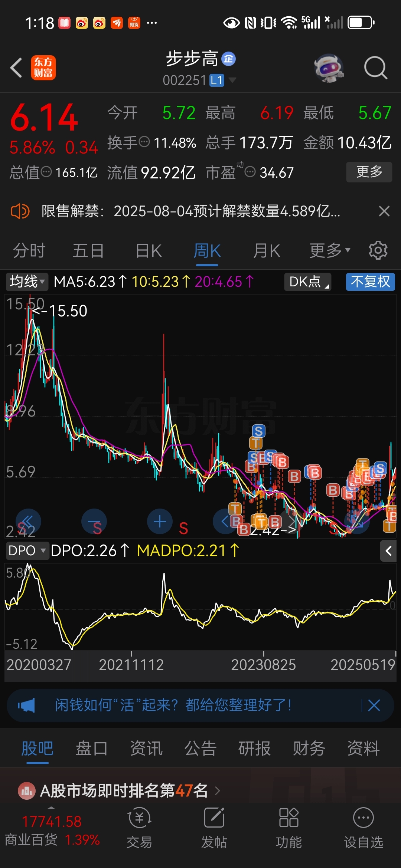Viewport: 401px width, 868px height.
Task: Expand the 商业百货 index ticker
Action: [52, 830]
